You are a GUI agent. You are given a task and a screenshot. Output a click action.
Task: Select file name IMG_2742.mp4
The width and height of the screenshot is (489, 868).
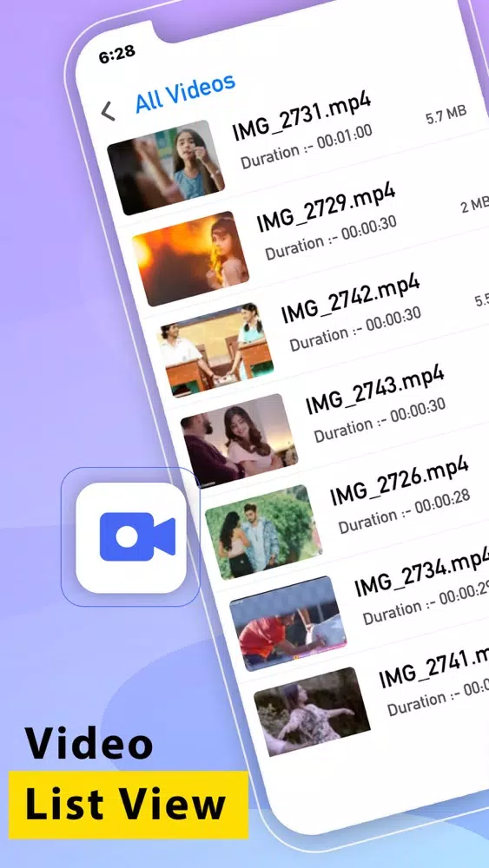pyautogui.click(x=350, y=299)
